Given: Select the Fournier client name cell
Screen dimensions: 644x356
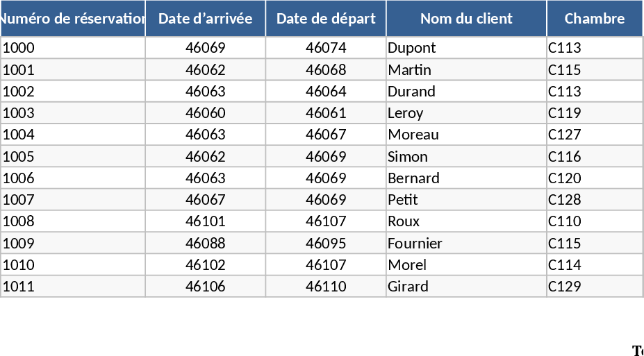Looking at the screenshot, I should point(466,243).
